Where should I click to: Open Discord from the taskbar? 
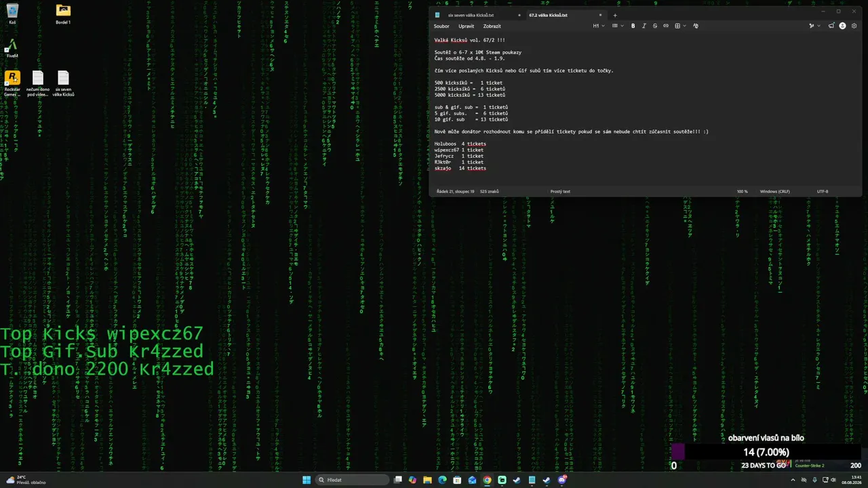[x=562, y=480]
